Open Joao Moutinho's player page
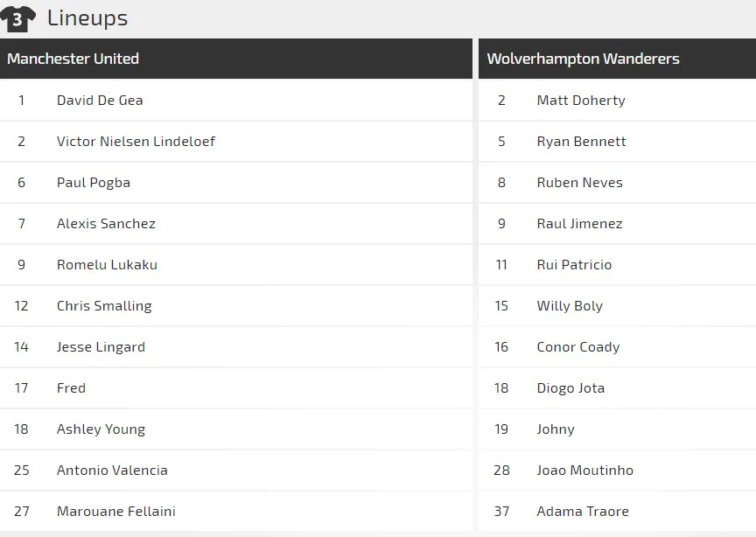 click(x=584, y=471)
